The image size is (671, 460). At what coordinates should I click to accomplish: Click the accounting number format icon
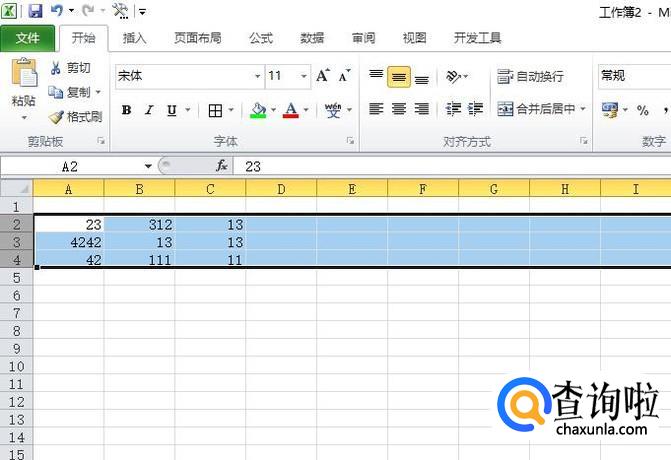pyautogui.click(x=610, y=110)
